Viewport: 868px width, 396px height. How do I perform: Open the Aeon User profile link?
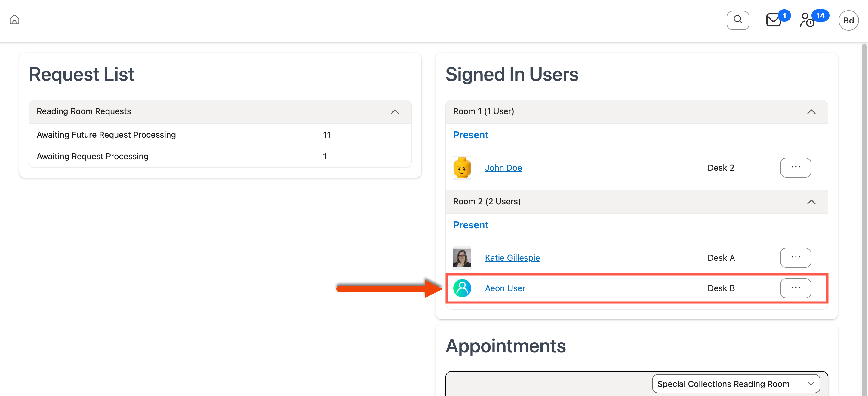tap(505, 288)
